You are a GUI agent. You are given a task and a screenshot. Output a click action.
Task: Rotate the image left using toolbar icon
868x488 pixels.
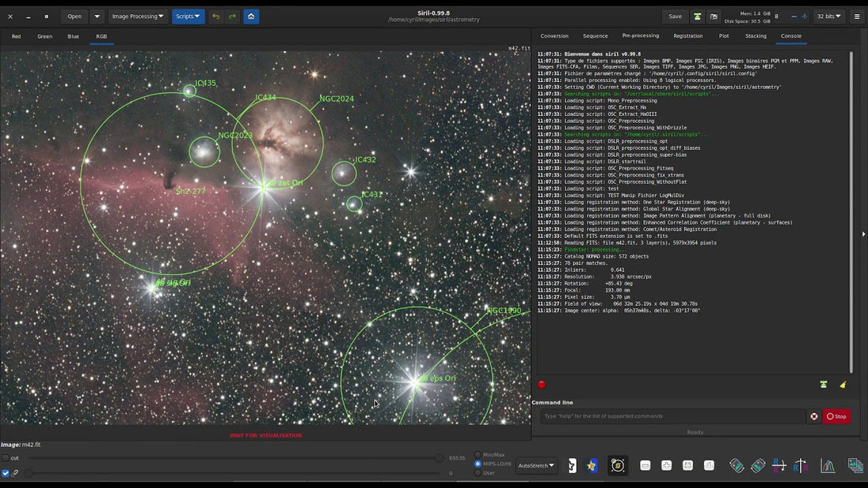tap(738, 465)
